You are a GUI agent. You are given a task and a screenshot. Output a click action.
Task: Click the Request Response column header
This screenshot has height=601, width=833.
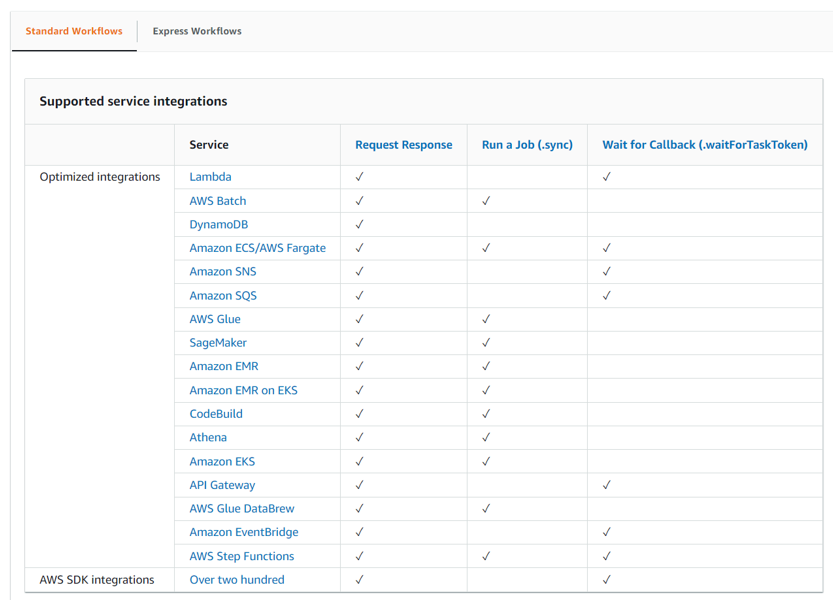404,144
